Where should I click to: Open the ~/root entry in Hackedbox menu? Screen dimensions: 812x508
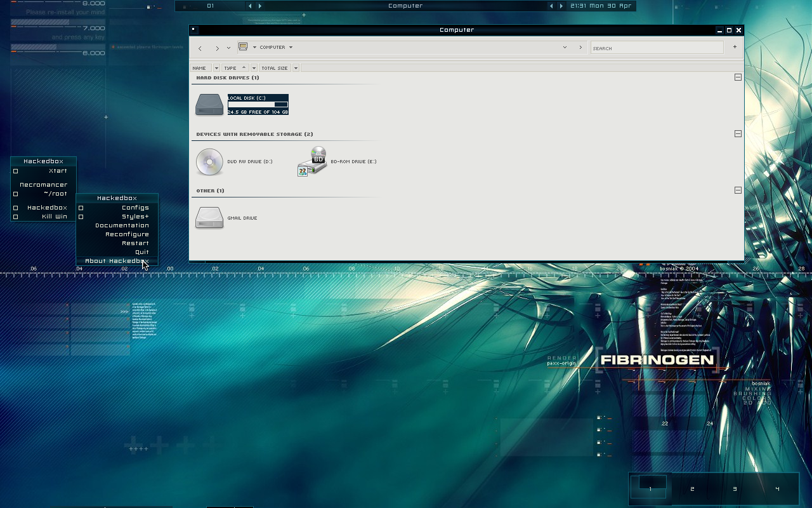43,194
